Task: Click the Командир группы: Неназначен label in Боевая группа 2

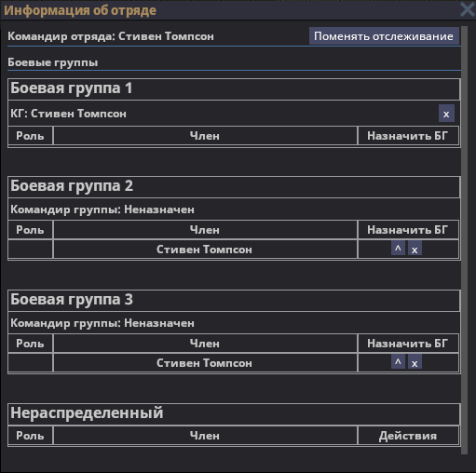Action: (x=102, y=209)
